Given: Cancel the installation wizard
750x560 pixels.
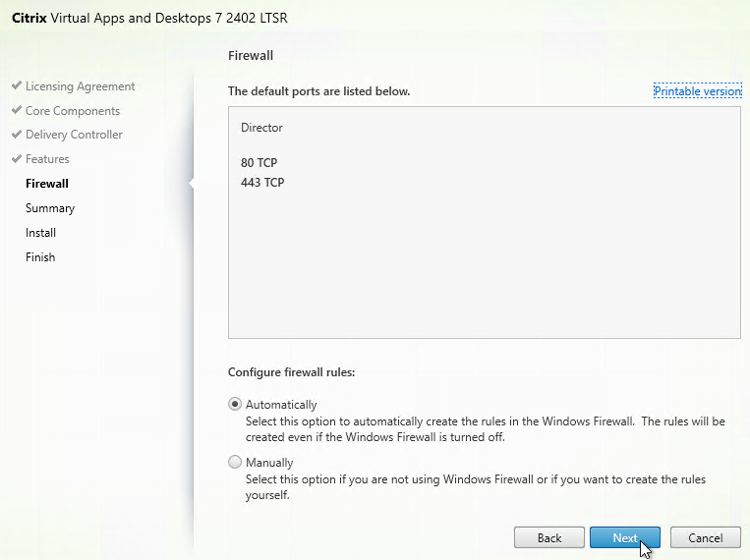Looking at the screenshot, I should [x=706, y=538].
